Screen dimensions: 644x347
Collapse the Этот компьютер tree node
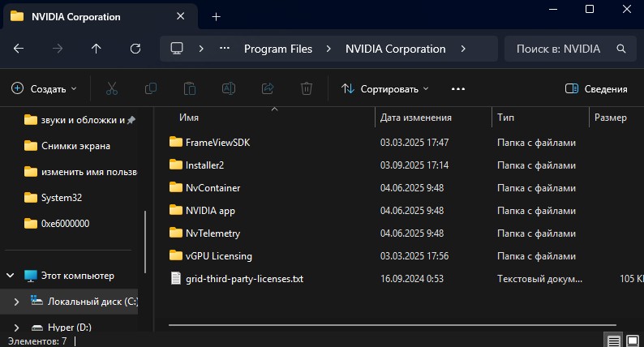[x=11, y=275]
